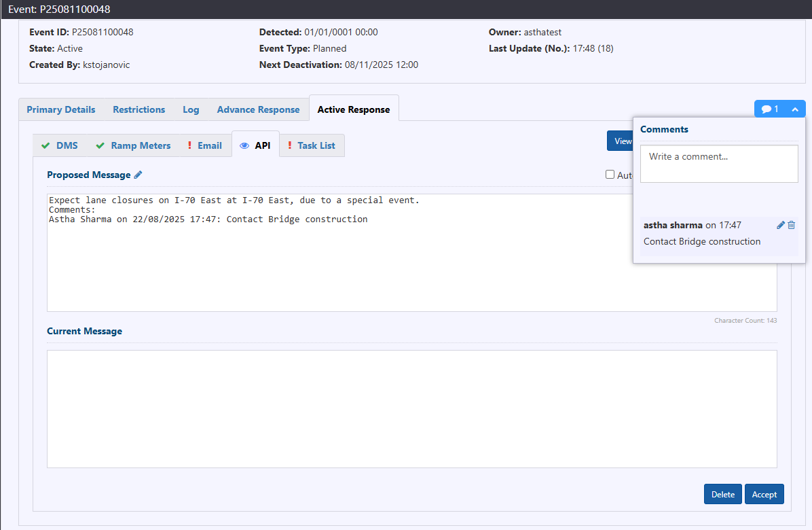Edit the astha sharma comment with the pencil icon
Screen dimensions: 812x530
pyautogui.click(x=781, y=225)
